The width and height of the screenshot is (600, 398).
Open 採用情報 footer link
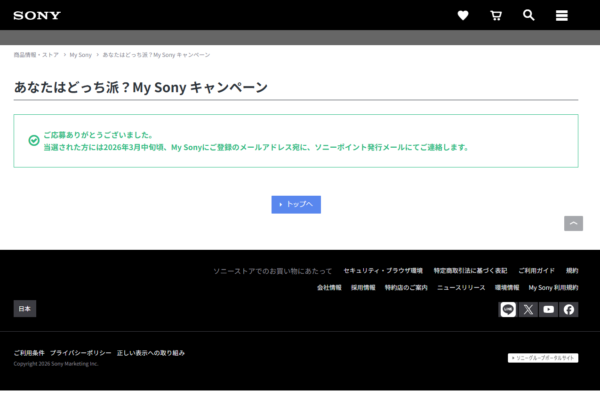(363, 287)
